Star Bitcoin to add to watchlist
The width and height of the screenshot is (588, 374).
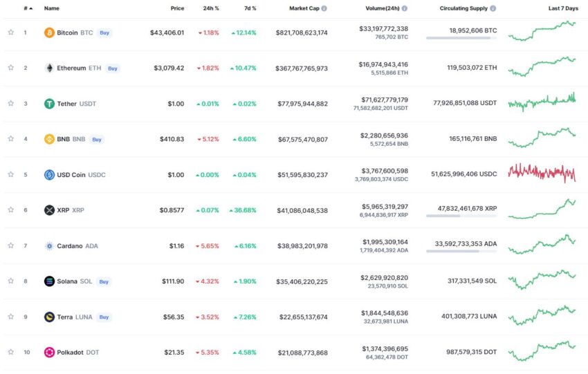point(11,32)
